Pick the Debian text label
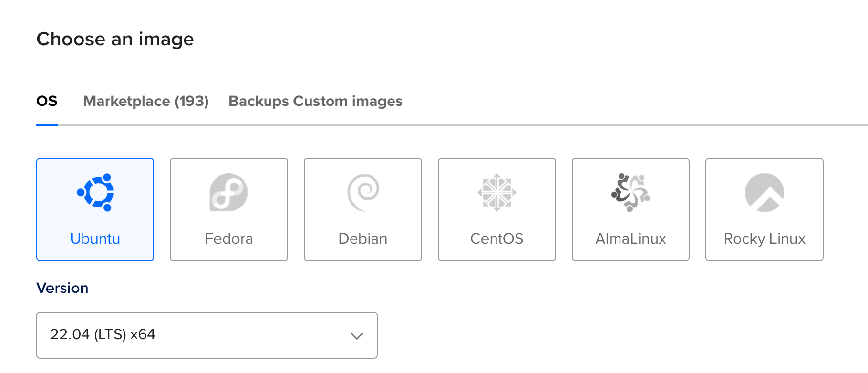This screenshot has height=373, width=868. (363, 239)
